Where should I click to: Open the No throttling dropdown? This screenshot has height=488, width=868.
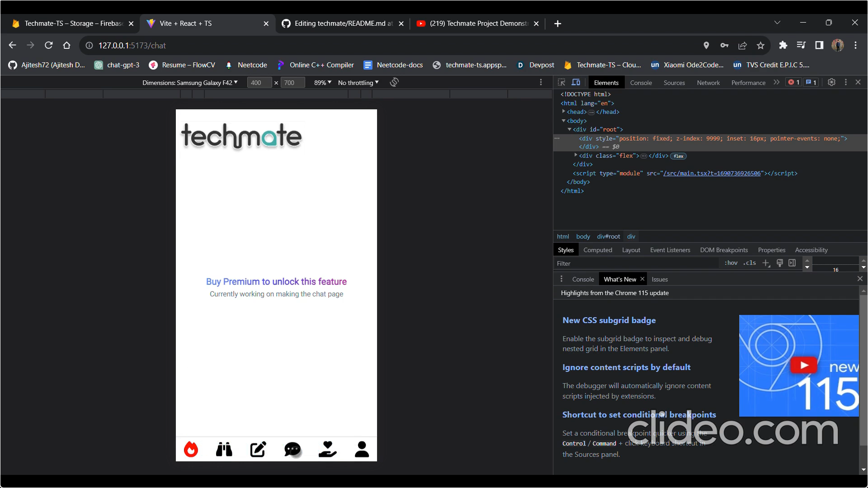point(358,83)
